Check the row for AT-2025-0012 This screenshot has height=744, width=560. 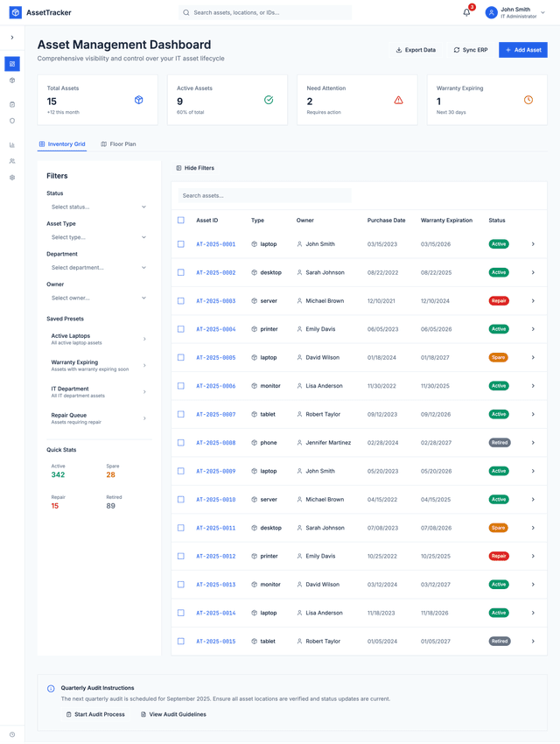coord(181,556)
